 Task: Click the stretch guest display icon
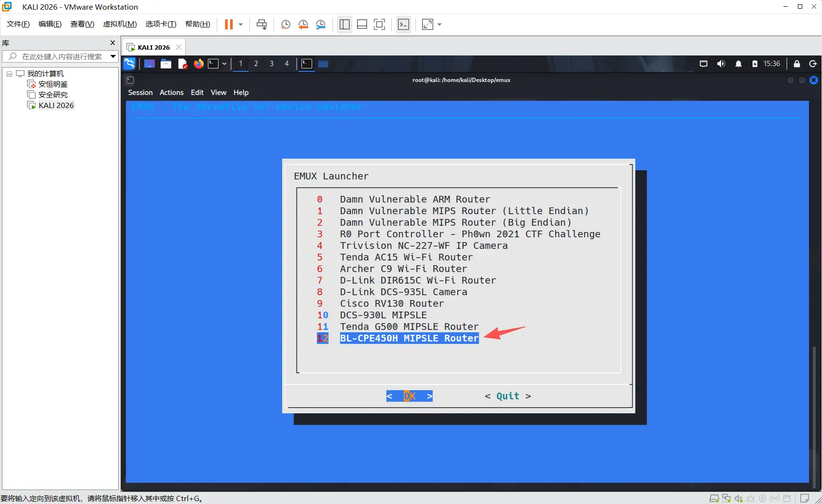tap(427, 25)
